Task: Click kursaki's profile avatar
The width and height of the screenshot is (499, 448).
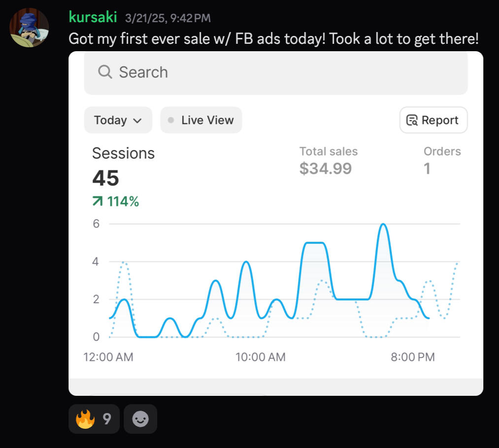Action: click(x=29, y=28)
